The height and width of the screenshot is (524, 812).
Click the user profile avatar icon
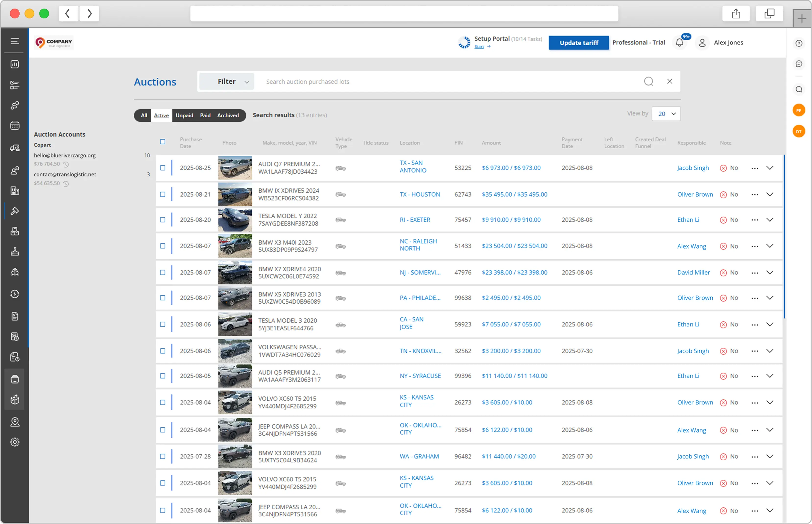click(702, 43)
